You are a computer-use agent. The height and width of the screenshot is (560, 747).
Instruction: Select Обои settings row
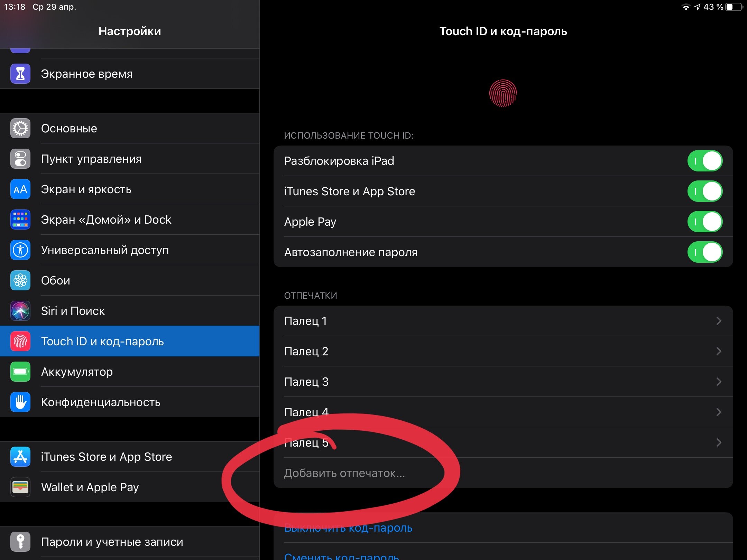click(130, 281)
